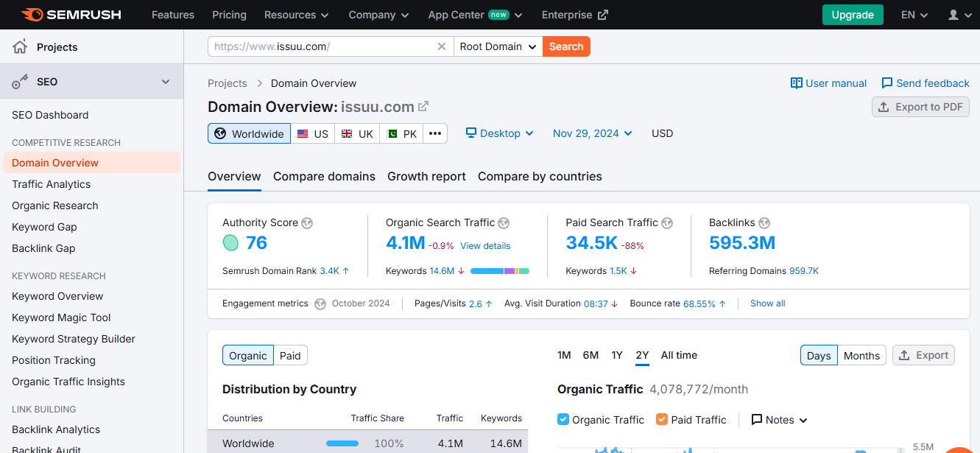The height and width of the screenshot is (453, 980).
Task: Click the green Upgrade button
Action: point(853,15)
